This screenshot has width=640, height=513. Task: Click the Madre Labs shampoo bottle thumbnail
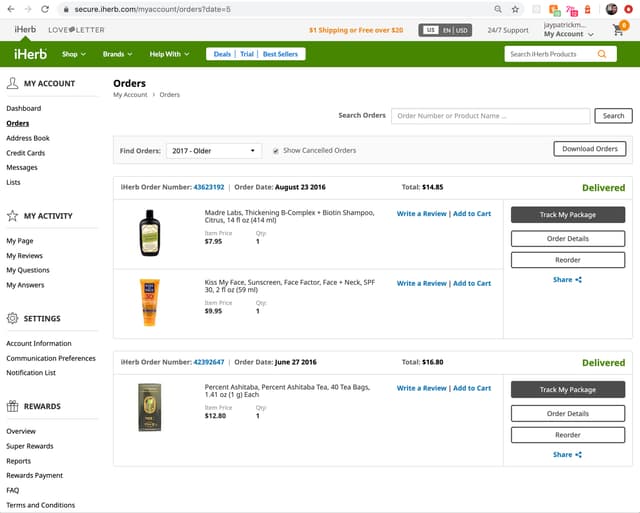coord(150,233)
